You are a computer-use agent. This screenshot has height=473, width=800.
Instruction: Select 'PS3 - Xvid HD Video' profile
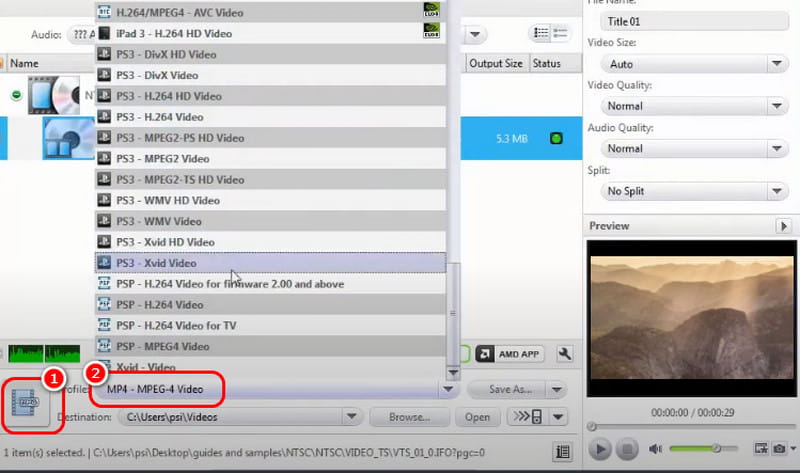click(x=270, y=242)
